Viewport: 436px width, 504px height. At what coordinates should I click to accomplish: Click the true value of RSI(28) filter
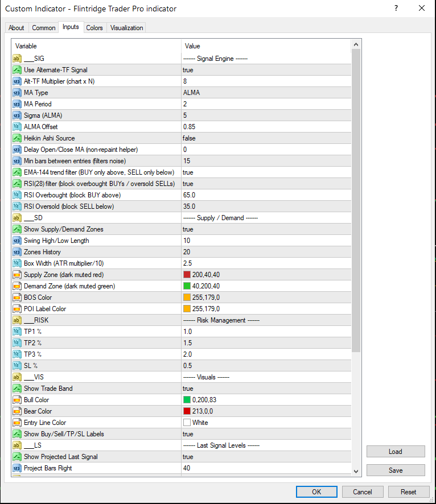point(188,184)
